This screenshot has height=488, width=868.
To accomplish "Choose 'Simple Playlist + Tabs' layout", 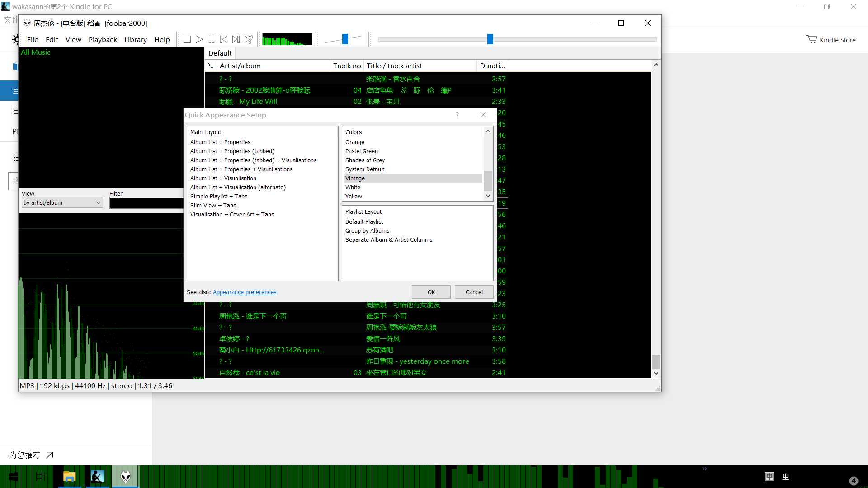I will [219, 196].
